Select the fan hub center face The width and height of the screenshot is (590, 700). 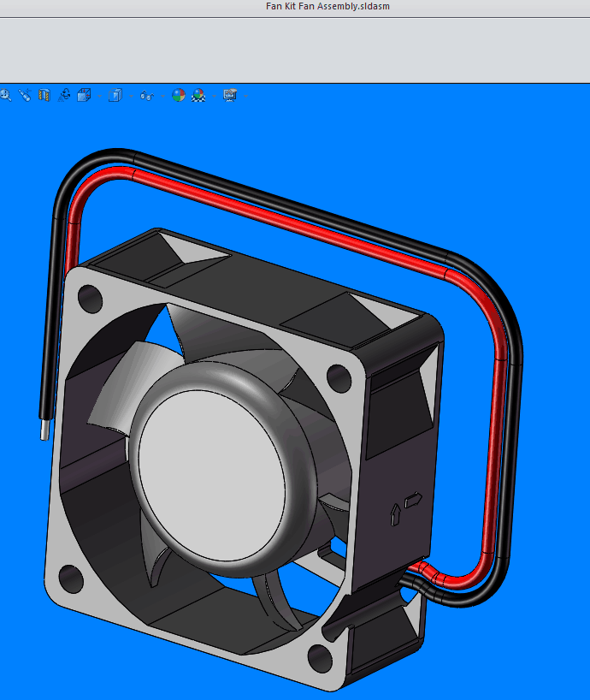coord(212,476)
